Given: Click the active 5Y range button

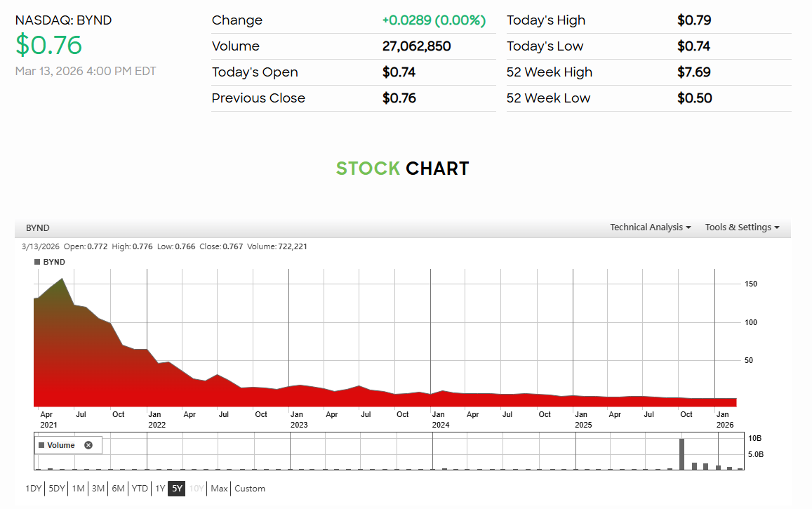Looking at the screenshot, I should pyautogui.click(x=177, y=488).
